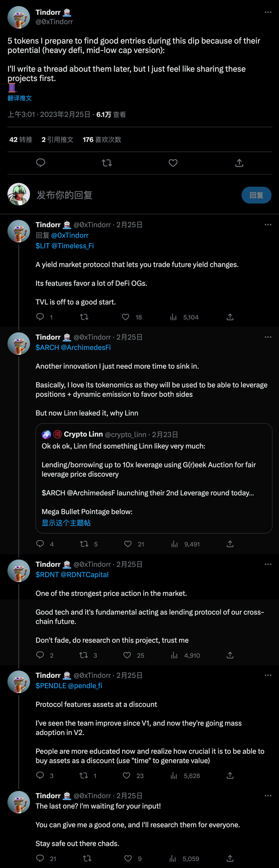Viewport: 279px width, 868px height.
Task: Open more options on $PENDLE tweet
Action: click(268, 675)
